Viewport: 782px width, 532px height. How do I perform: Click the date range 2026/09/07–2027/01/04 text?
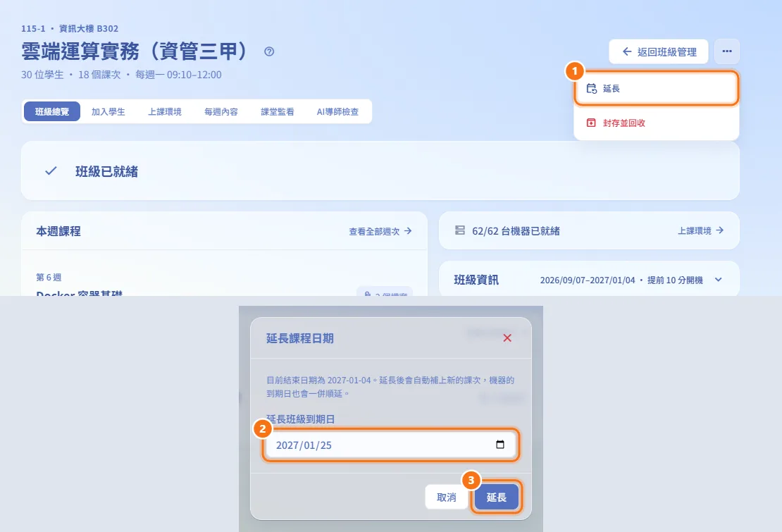[588, 280]
